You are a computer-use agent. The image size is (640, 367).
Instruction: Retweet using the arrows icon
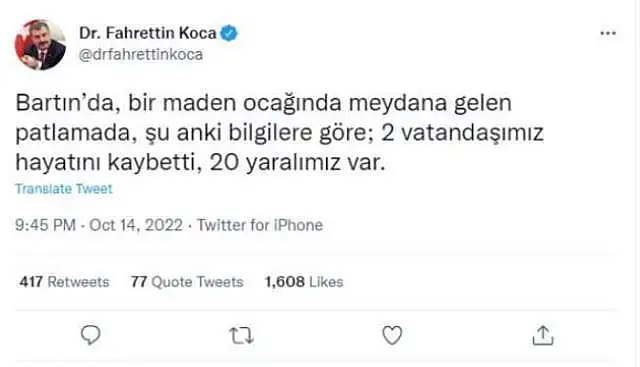coord(241,336)
